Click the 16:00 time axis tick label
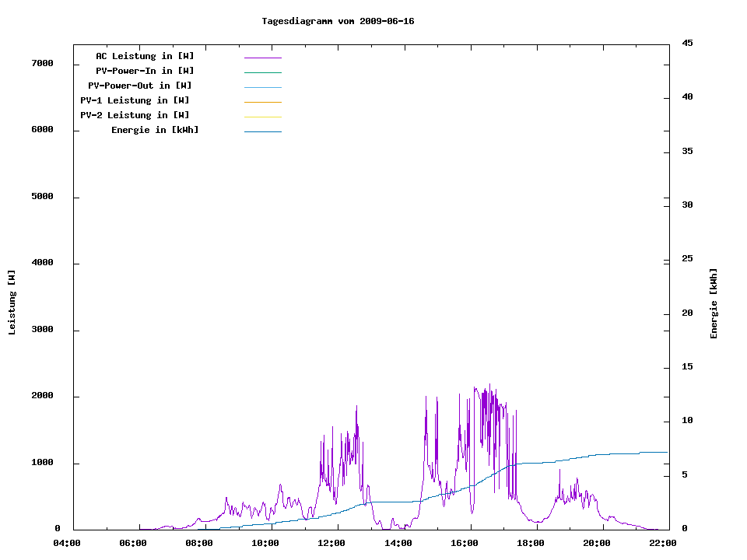Screen dimensions: 747x560 (x=465, y=543)
